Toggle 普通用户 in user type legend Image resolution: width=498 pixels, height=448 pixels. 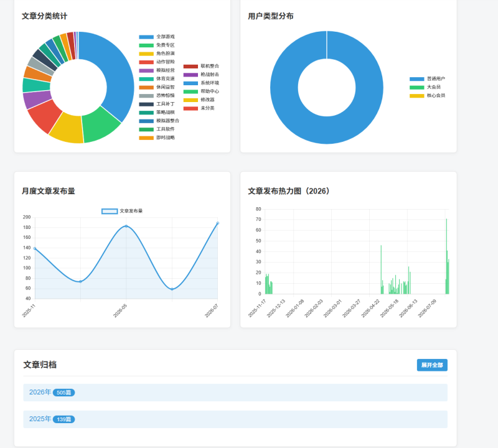click(427, 79)
